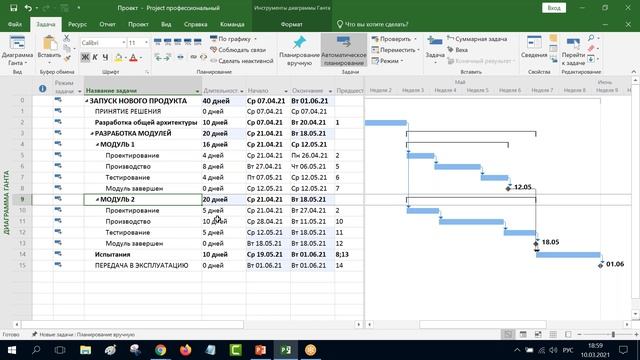Open the font size 11 dropdown
Viewport: 640px width, 360px height.
(x=146, y=42)
